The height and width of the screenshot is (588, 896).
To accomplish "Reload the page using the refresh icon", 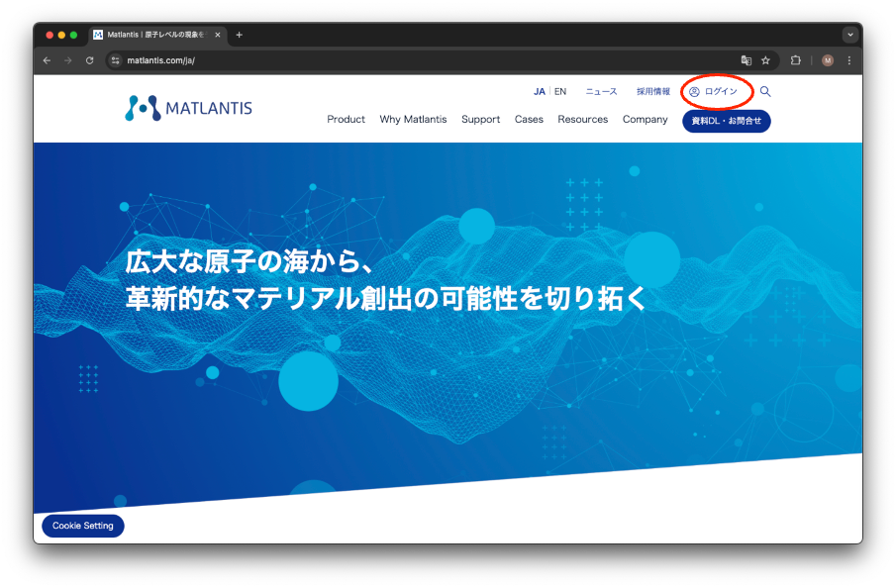I will (x=90, y=60).
